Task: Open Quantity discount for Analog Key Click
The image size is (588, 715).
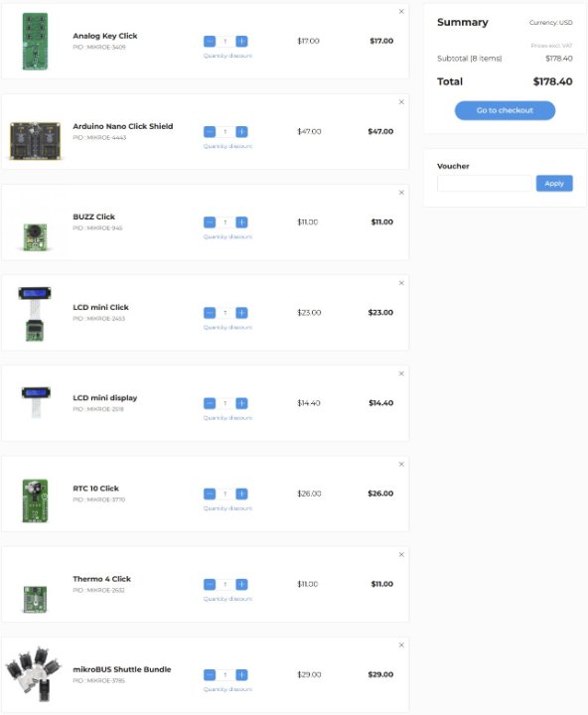Action: tap(227, 56)
